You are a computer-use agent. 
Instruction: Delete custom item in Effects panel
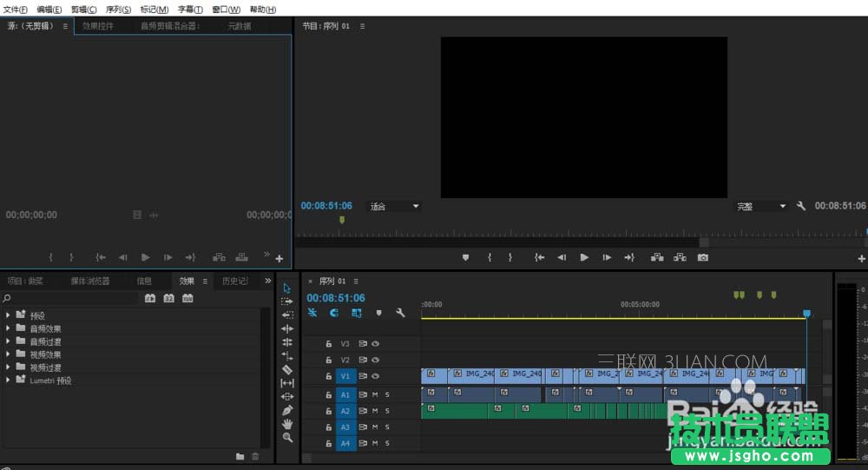255,457
